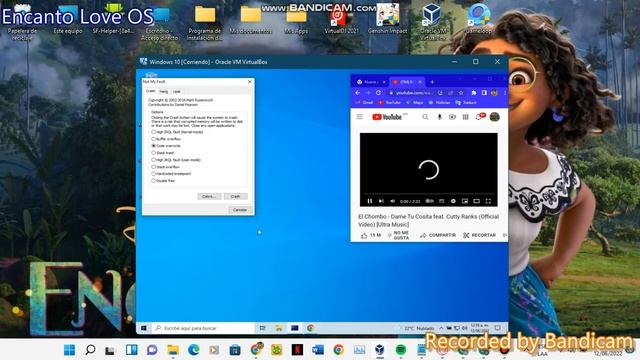
Task: Select the High IRQL fault (User-mode) option
Action: click(x=153, y=160)
